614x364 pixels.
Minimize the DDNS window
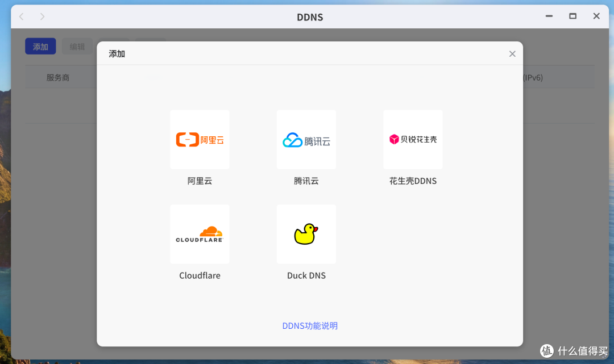point(549,16)
